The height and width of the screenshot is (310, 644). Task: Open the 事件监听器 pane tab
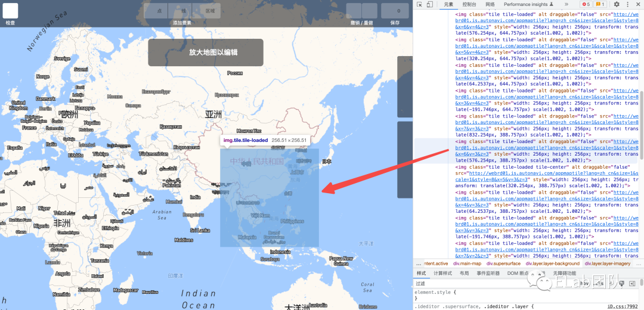488,273
